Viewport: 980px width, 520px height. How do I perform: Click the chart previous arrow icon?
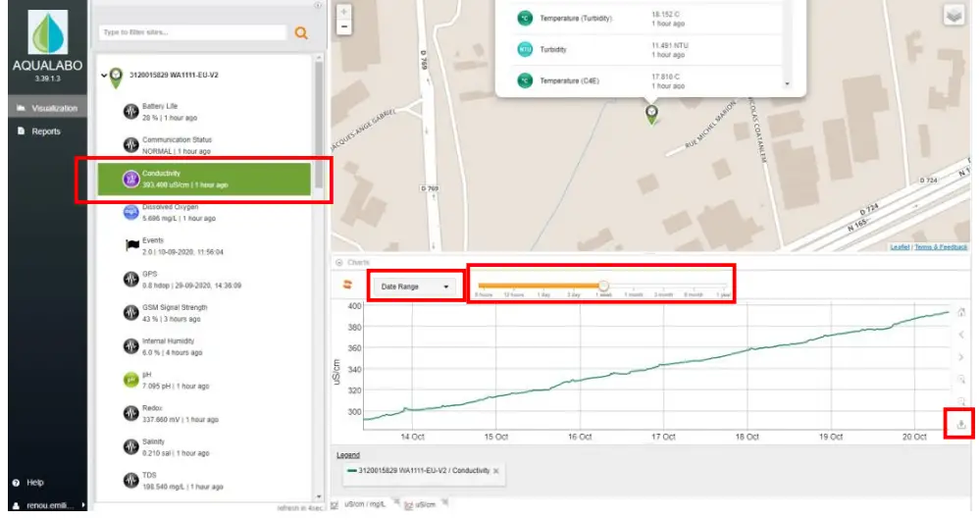(x=961, y=335)
